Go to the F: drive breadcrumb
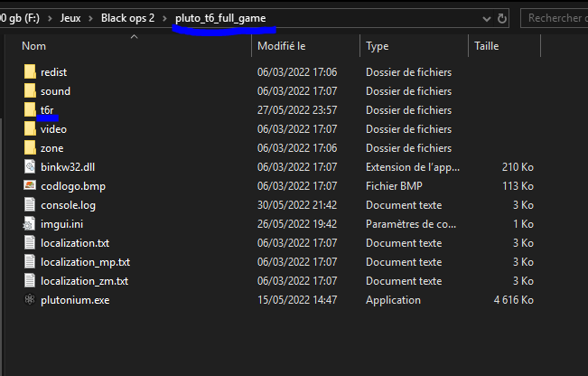The image size is (588, 376). [20, 18]
